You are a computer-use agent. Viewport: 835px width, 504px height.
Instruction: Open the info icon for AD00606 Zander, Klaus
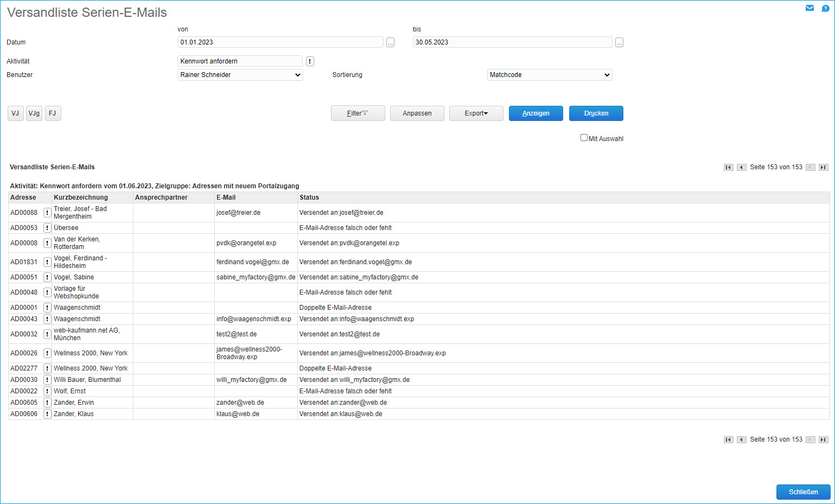pos(47,414)
